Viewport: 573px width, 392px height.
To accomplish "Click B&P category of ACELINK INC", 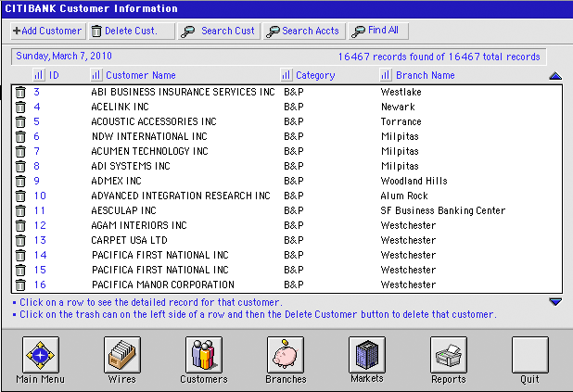I will (x=293, y=107).
